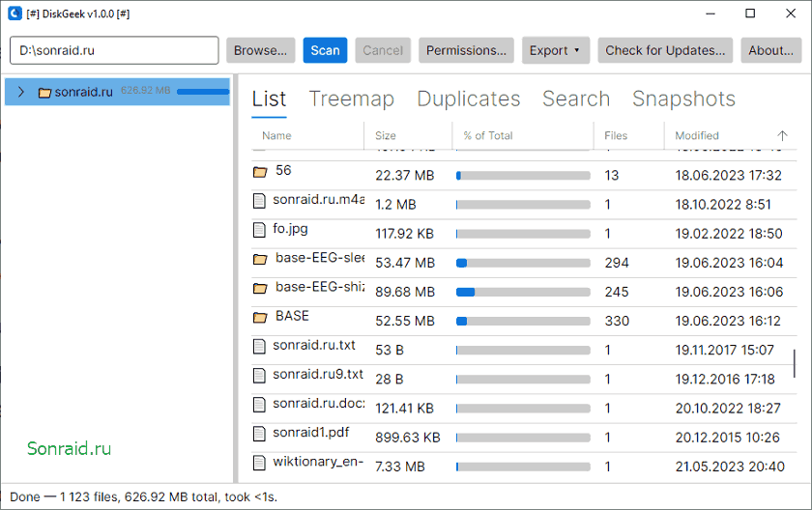Click the file count 294
Image resolution: width=812 pixels, height=510 pixels.
click(617, 263)
